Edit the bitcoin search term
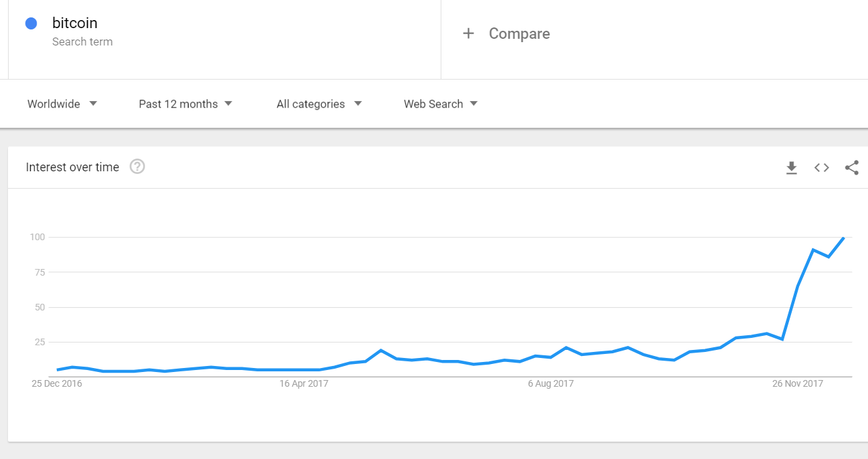 (x=75, y=23)
